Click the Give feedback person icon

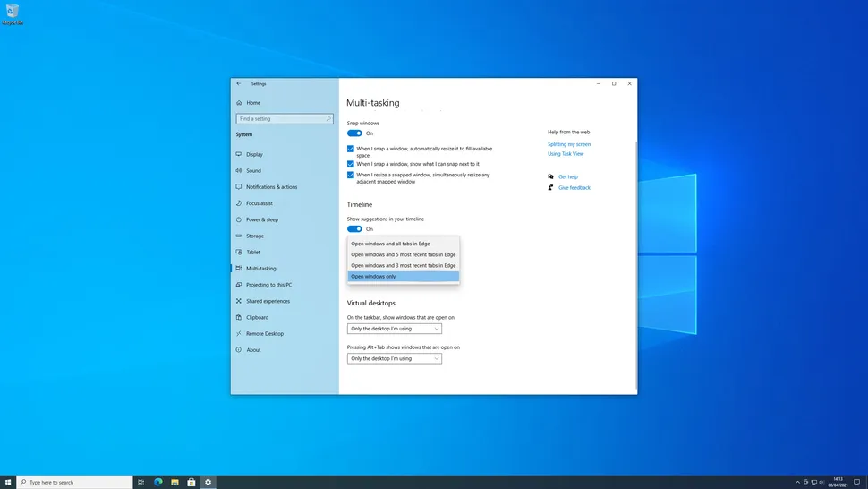tap(551, 188)
